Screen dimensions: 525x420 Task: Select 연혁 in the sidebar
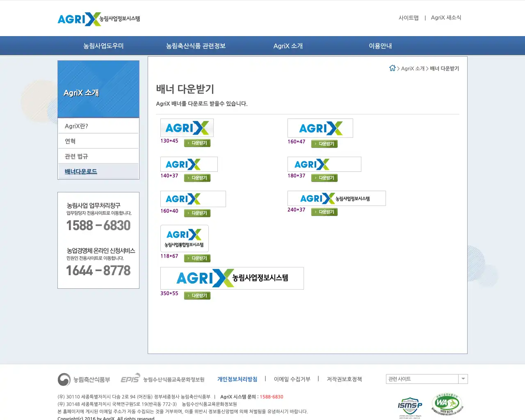pyautogui.click(x=70, y=141)
